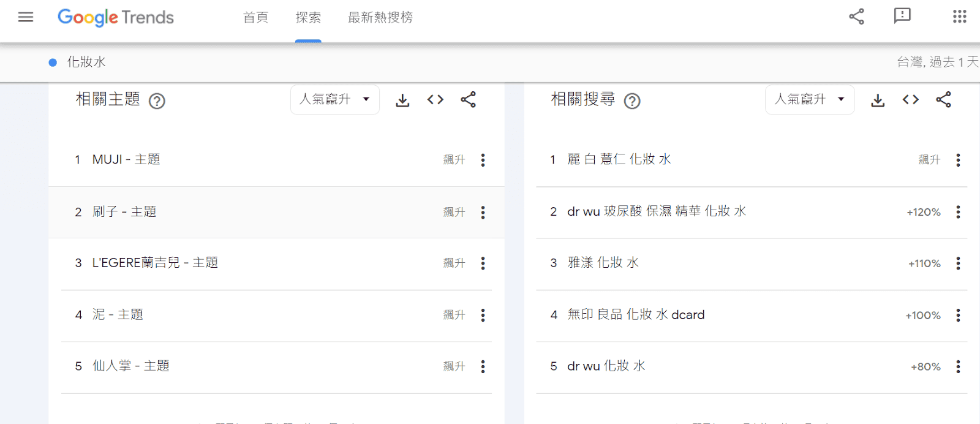Open the L'EGERE蘭吉兒 topic link
The height and width of the screenshot is (424, 980).
(x=155, y=263)
